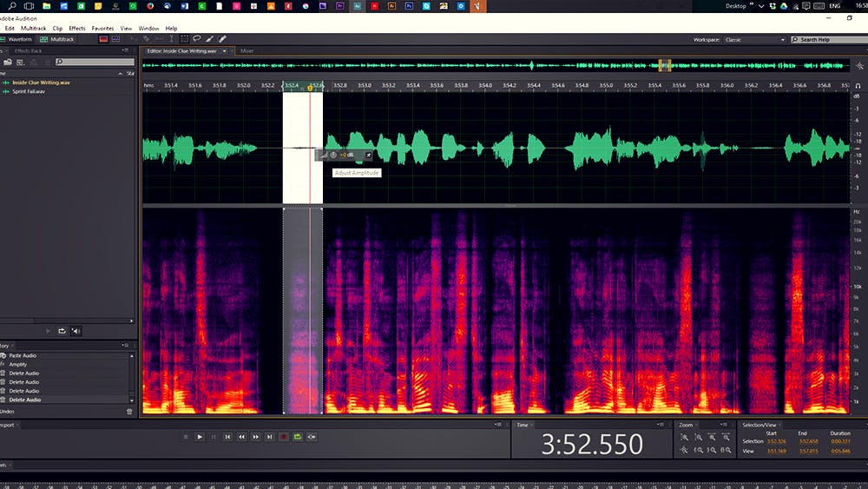868x489 pixels.
Task: Open the Effects menu
Action: 77,29
